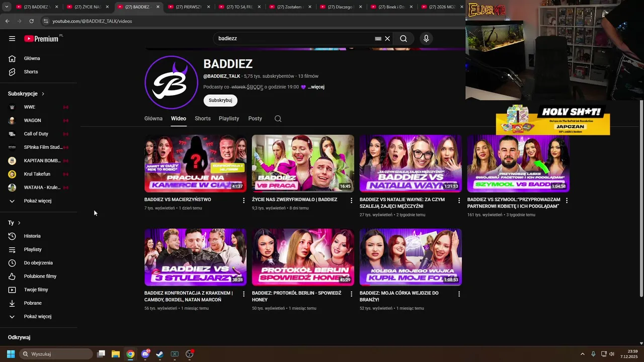Screen dimensions: 644x362
Task: Open BADDIEZ VS MACIERZYŃSTWO video title
Action: (x=178, y=200)
